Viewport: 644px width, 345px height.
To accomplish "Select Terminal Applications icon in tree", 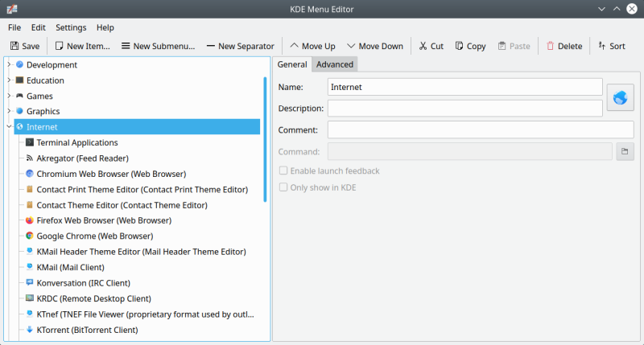I will (x=30, y=142).
